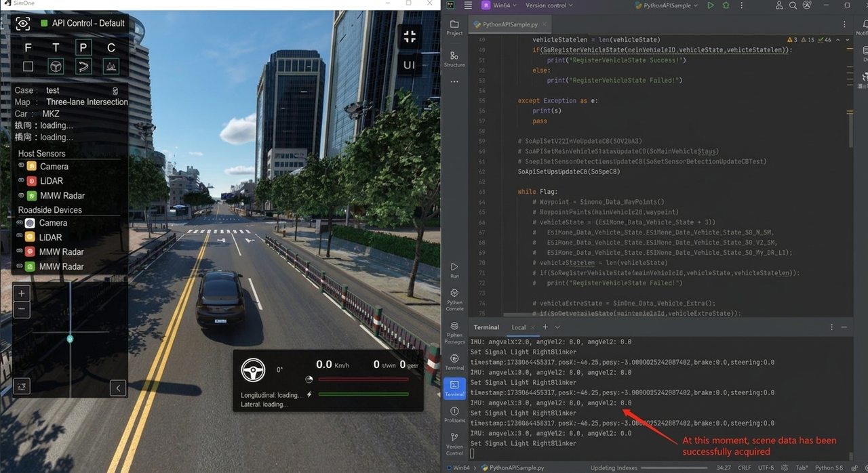Click the green power bar in dashboard
Viewport: 868px width, 473px height.
point(363,394)
